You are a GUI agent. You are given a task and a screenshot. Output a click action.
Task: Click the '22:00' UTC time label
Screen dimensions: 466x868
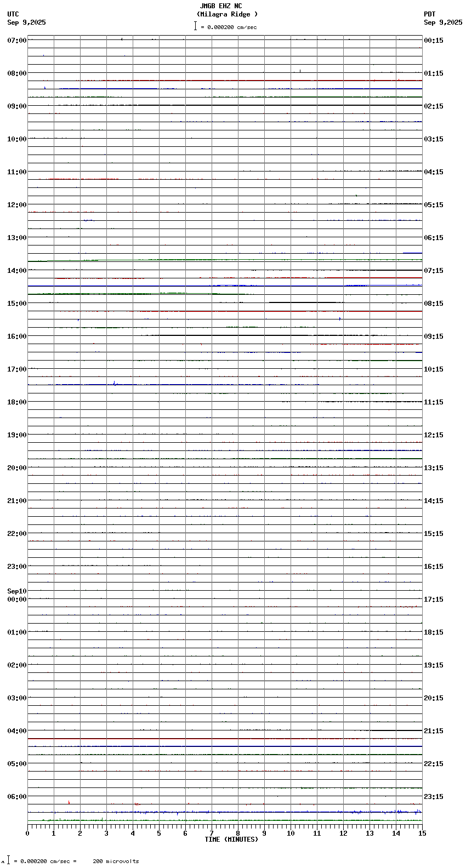click(17, 534)
